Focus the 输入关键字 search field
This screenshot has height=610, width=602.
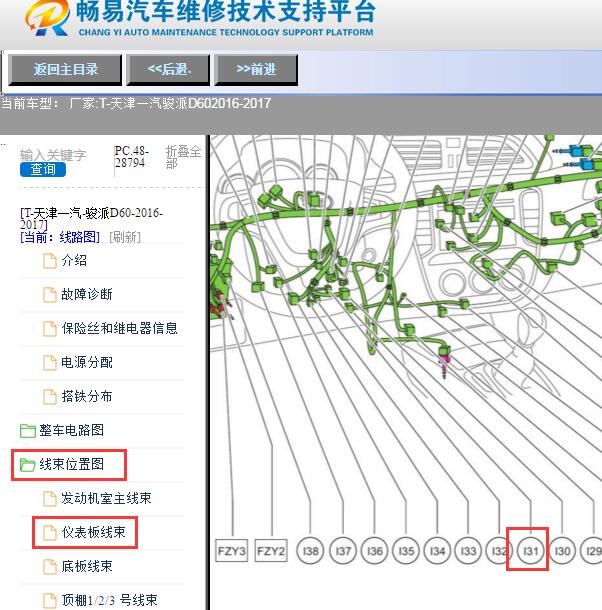pos(53,155)
